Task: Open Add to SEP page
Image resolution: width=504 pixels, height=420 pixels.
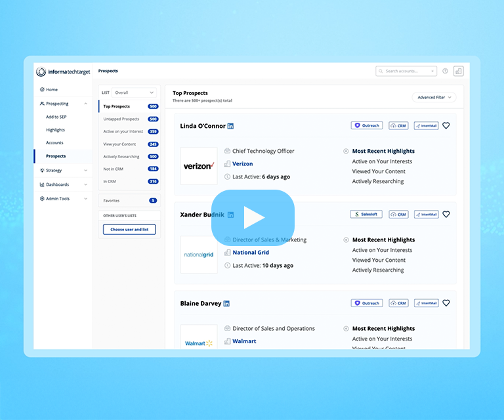Action: (56, 117)
